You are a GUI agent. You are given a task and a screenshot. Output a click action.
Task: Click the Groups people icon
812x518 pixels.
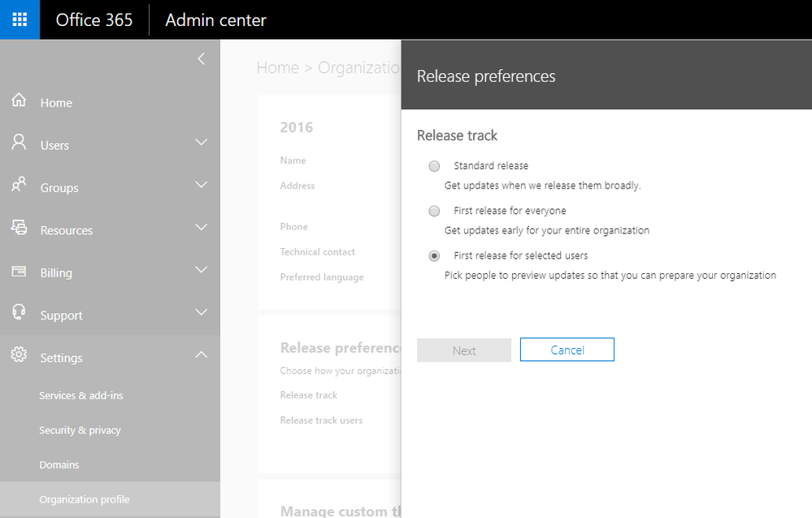pyautogui.click(x=19, y=185)
